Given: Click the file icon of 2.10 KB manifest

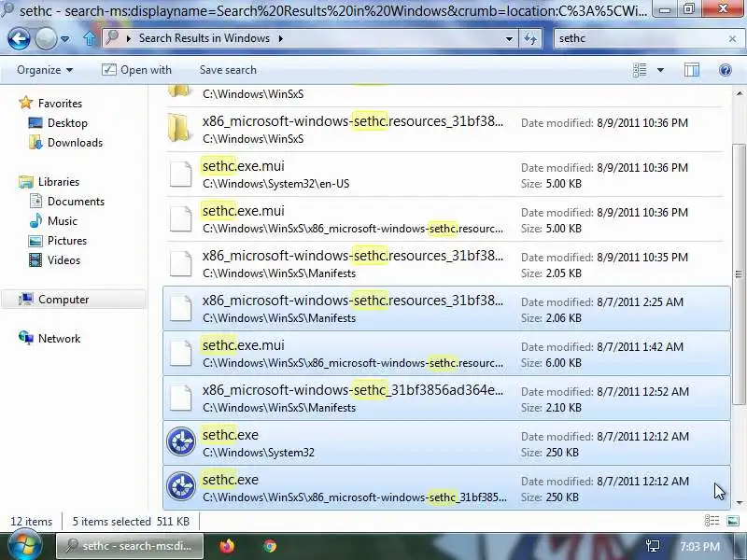Looking at the screenshot, I should [x=181, y=399].
